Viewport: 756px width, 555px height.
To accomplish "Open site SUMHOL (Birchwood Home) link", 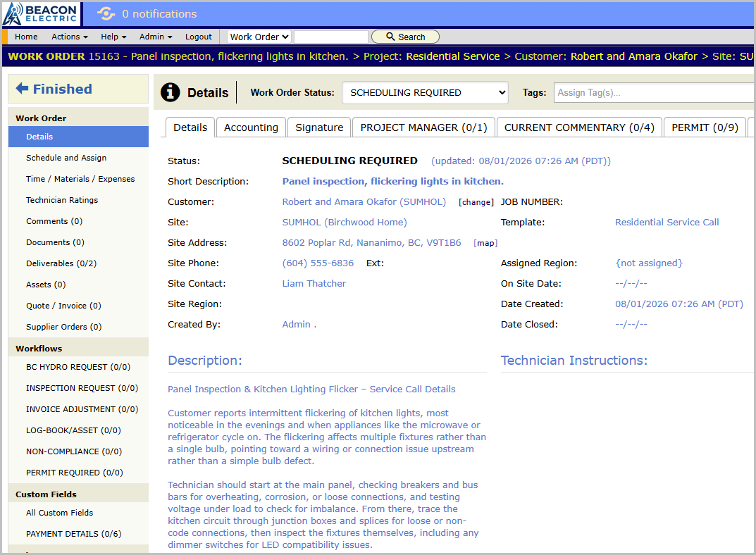I will 345,222.
